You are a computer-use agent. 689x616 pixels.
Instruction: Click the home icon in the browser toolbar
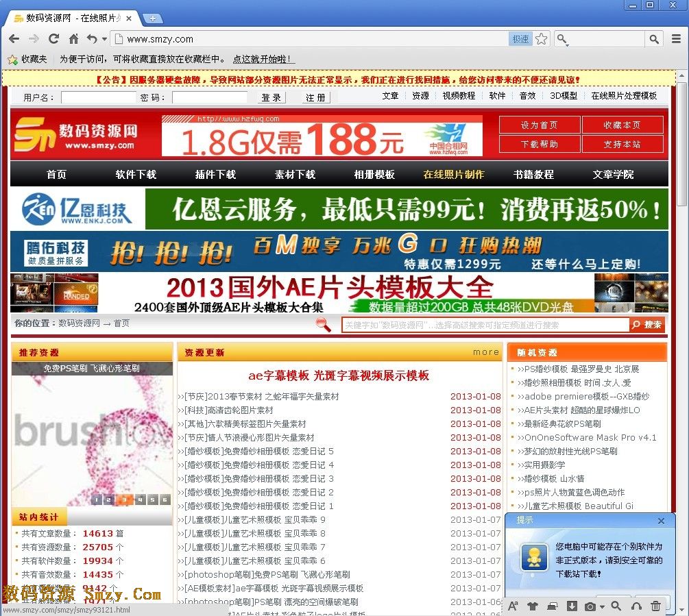coord(74,39)
